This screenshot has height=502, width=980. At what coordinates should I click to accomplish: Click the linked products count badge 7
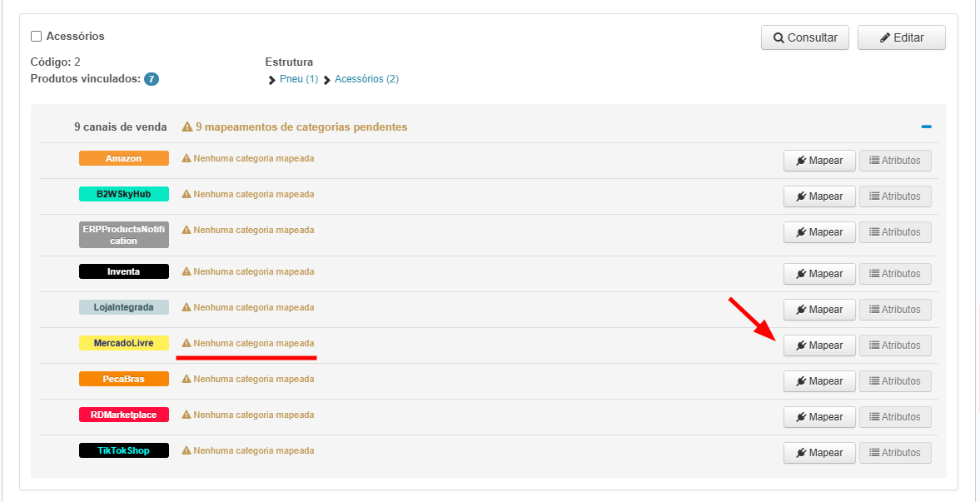tap(152, 79)
